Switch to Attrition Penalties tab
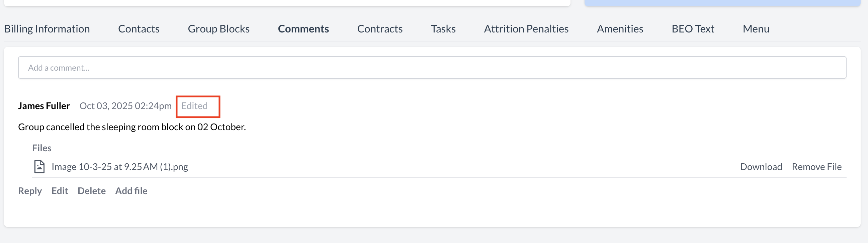The width and height of the screenshot is (868, 243). 526,29
